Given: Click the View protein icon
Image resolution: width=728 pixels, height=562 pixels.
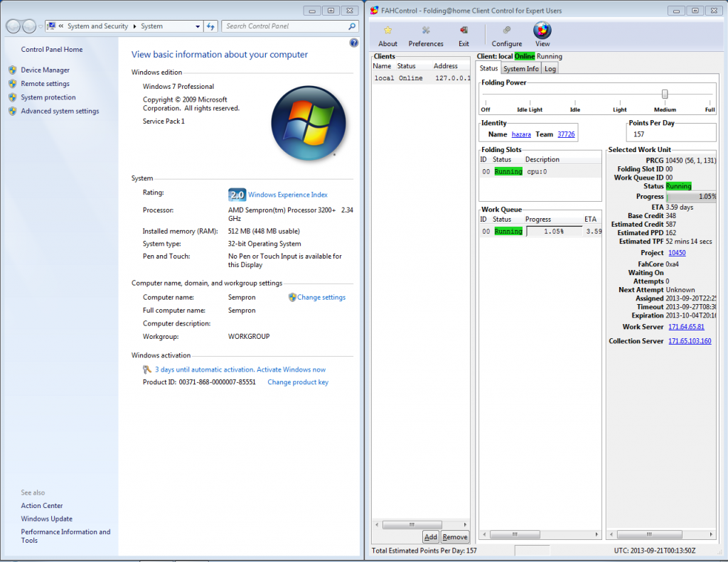Looking at the screenshot, I should [x=542, y=30].
